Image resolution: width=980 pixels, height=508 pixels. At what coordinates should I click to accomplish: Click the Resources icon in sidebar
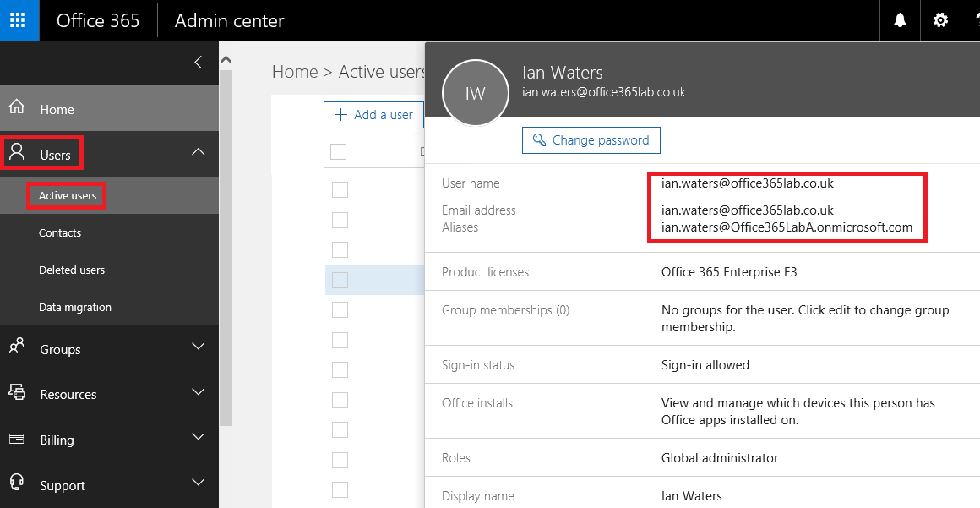16,393
